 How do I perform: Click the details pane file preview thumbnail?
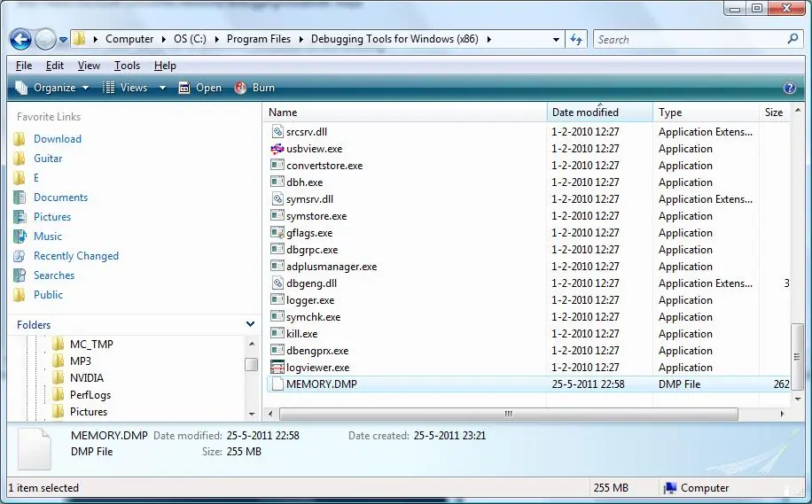coord(35,448)
